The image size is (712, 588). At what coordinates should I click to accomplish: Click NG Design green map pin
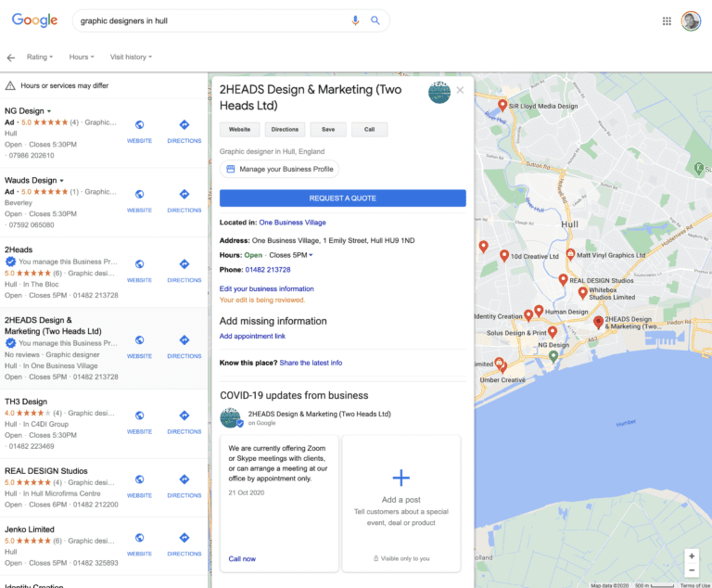point(553,357)
